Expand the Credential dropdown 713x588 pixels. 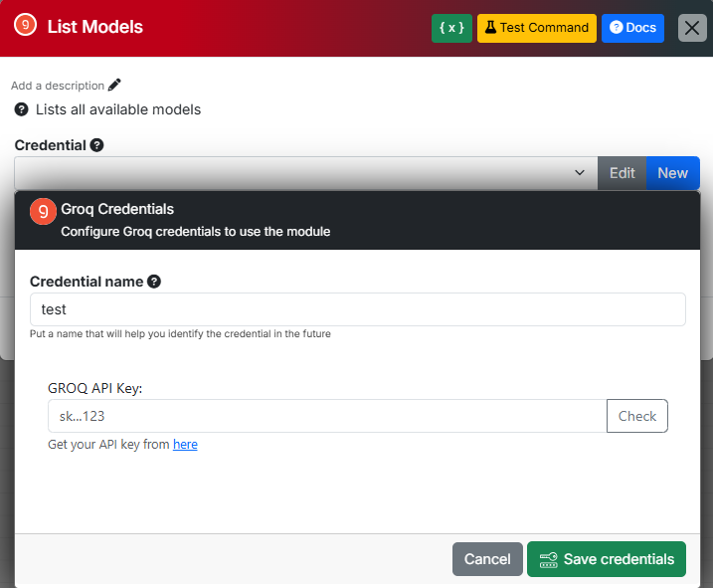298,173
